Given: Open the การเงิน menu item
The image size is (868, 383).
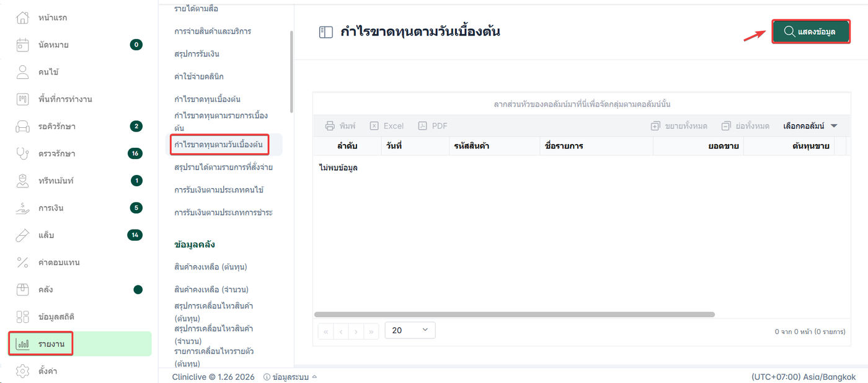Looking at the screenshot, I should point(80,208).
